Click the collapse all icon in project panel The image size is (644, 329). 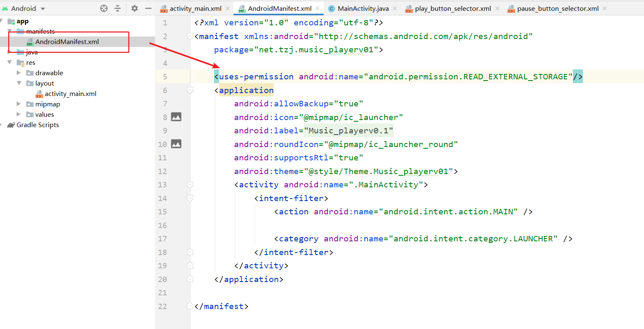click(118, 8)
